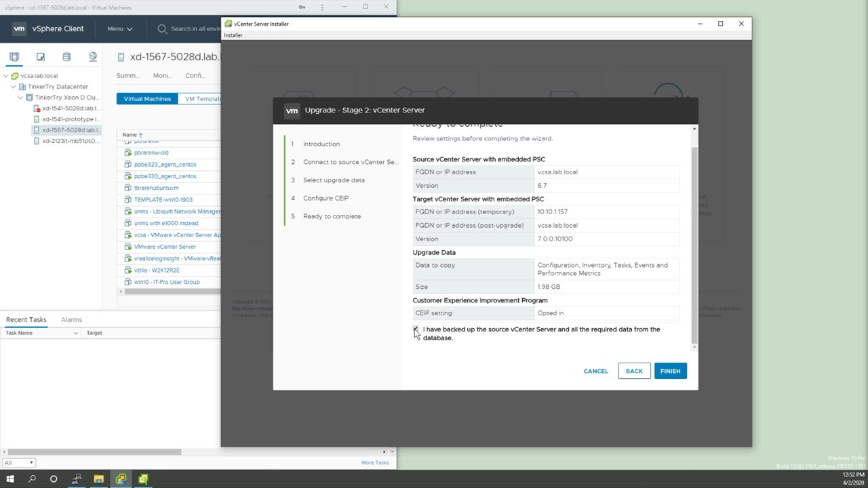Click win10 - IT-Pro User Group icon
This screenshot has height=488, width=868.
coord(128,282)
